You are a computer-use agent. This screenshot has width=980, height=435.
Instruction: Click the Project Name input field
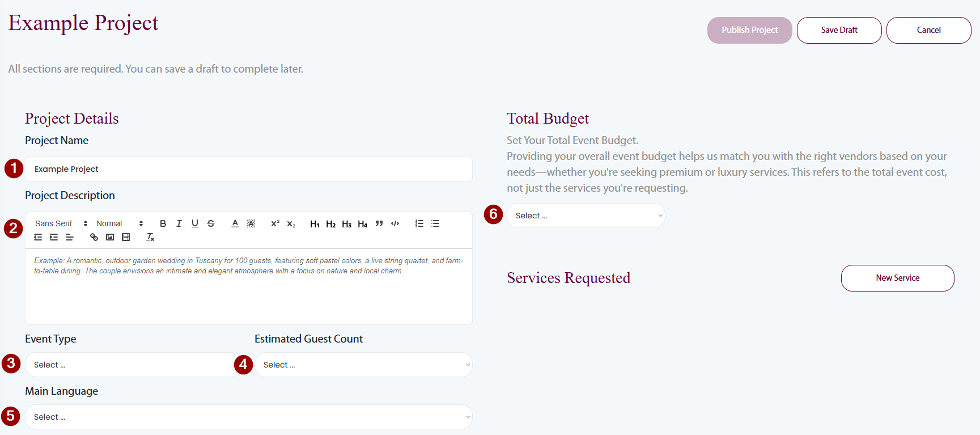(x=249, y=169)
